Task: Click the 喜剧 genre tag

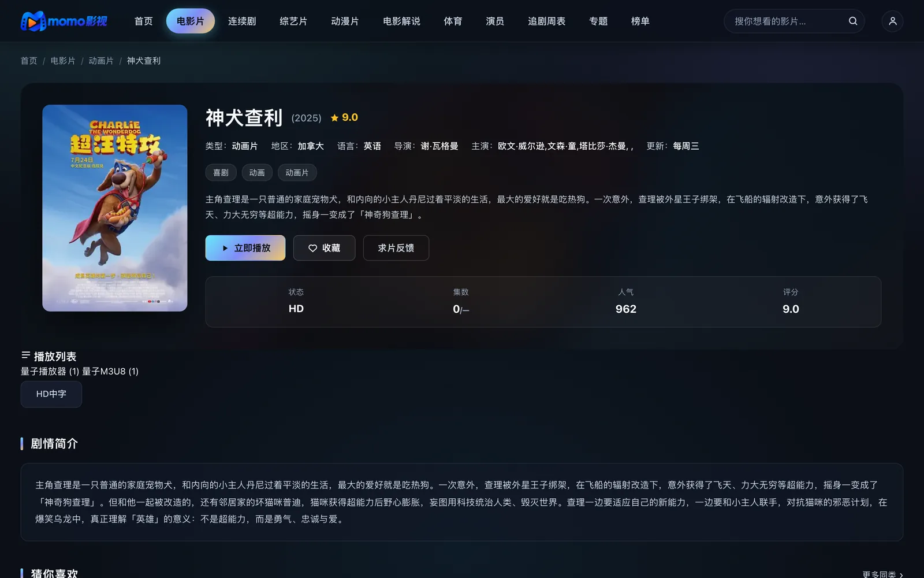Action: coord(221,173)
